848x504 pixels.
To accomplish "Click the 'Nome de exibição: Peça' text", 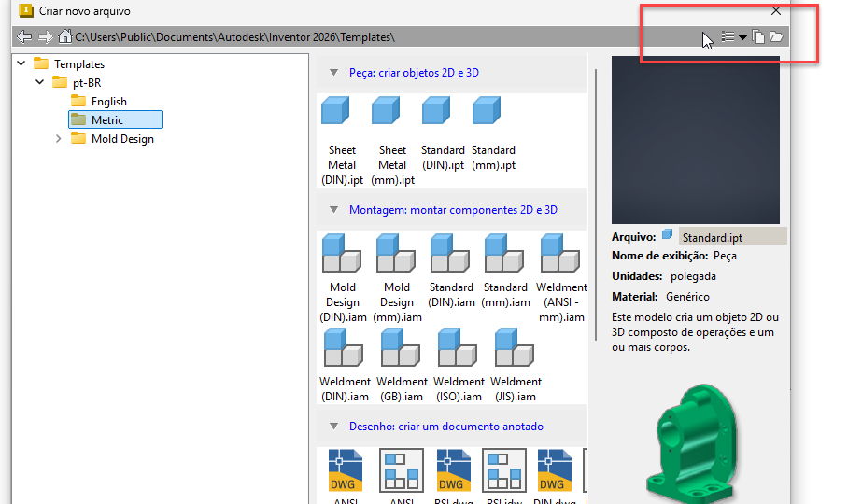I will [x=674, y=256].
